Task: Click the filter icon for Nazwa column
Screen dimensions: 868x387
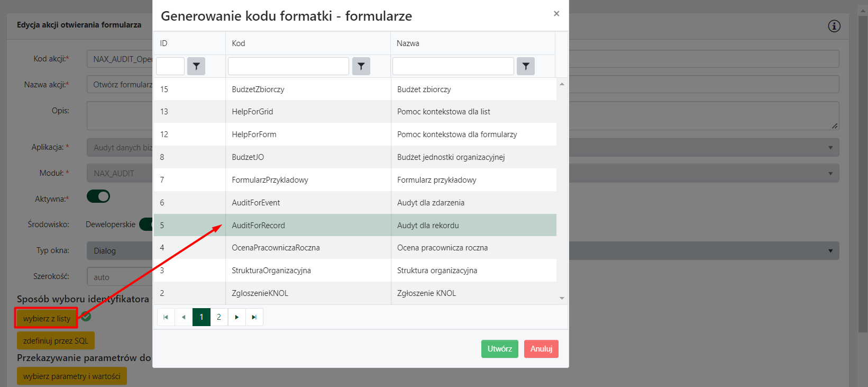Action: 525,66
